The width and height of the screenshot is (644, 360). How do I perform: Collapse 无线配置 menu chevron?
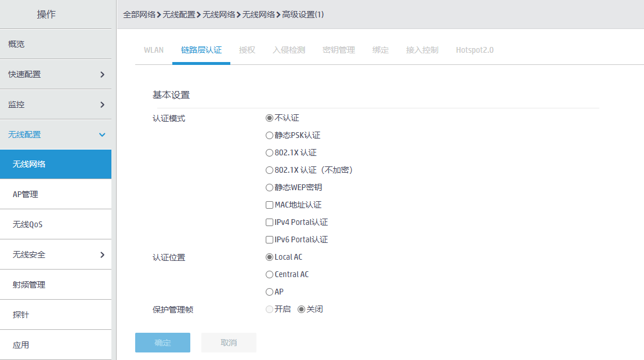[102, 134]
